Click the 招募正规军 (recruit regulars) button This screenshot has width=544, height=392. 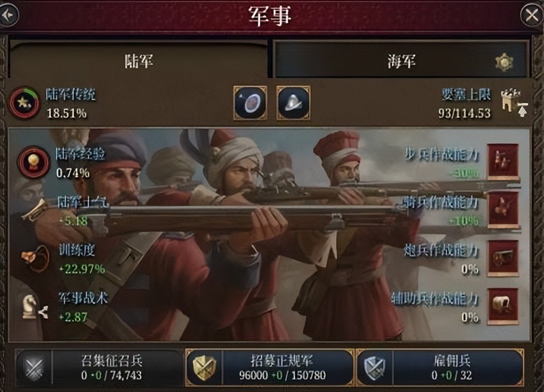(270, 368)
